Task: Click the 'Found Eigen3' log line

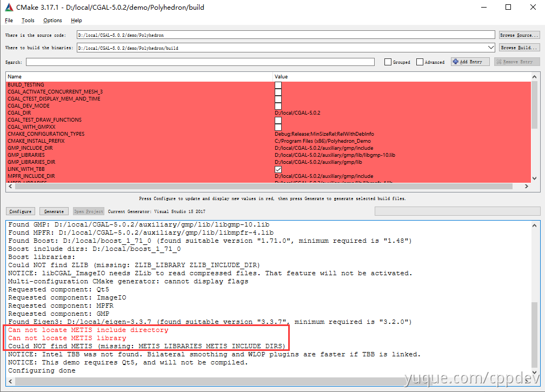Action: 210,322
